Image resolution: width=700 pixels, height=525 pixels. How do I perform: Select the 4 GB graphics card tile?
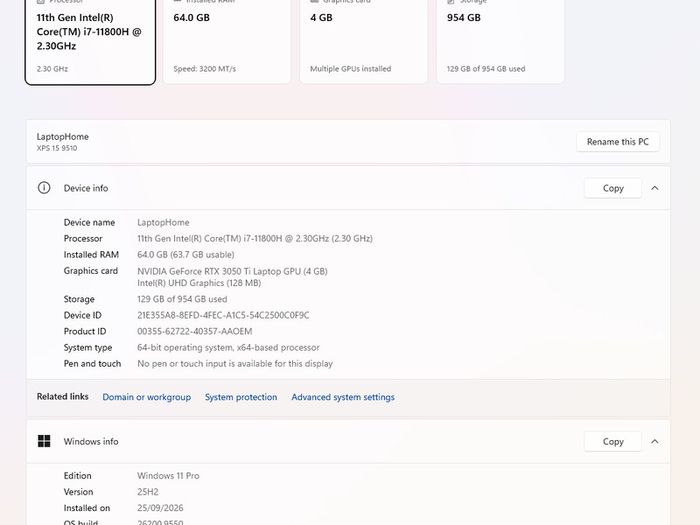point(363,42)
